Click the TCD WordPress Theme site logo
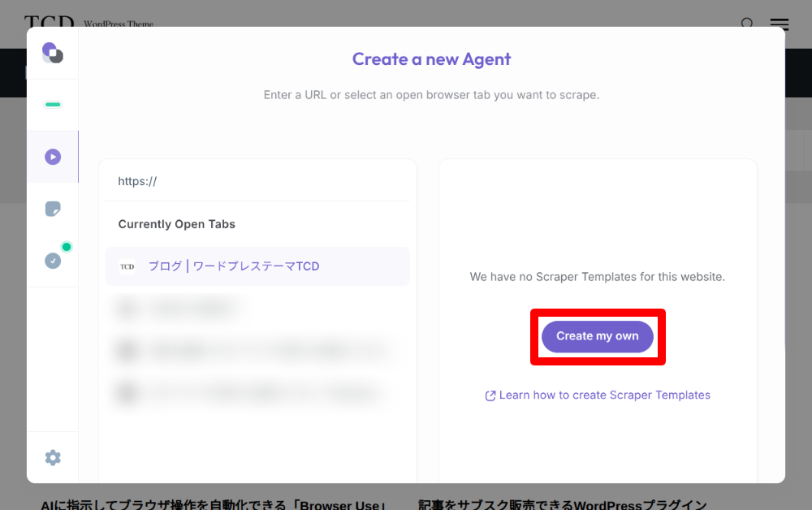 [x=89, y=23]
